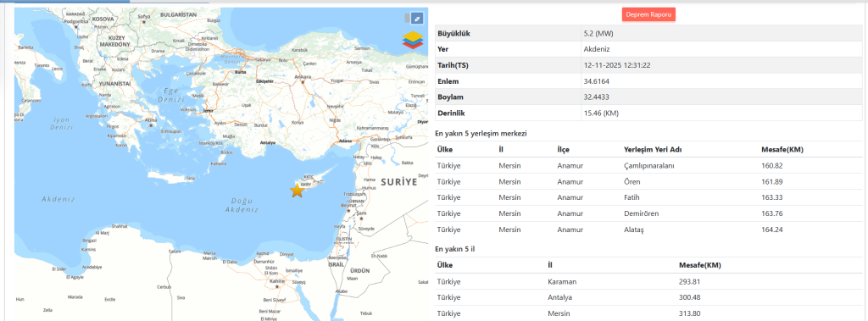The height and width of the screenshot is (321, 868).
Task: Click the distance value 164.24
Action: pyautogui.click(x=772, y=230)
